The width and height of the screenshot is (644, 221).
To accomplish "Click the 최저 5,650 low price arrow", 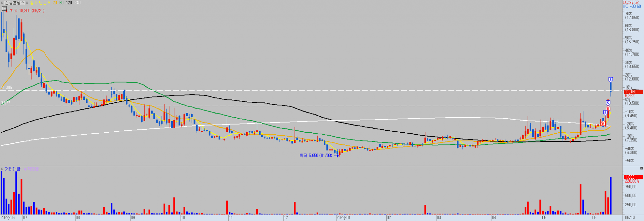I will [337, 156].
